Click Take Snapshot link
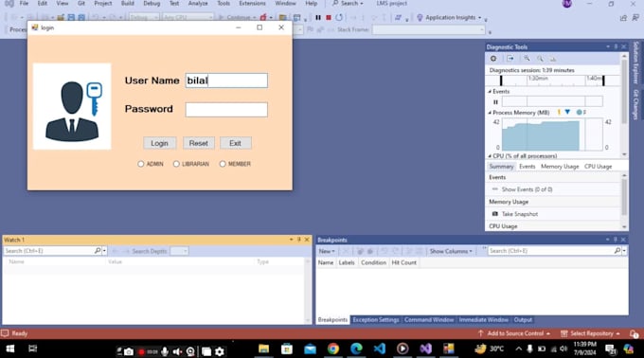The width and height of the screenshot is (644, 358). (520, 214)
